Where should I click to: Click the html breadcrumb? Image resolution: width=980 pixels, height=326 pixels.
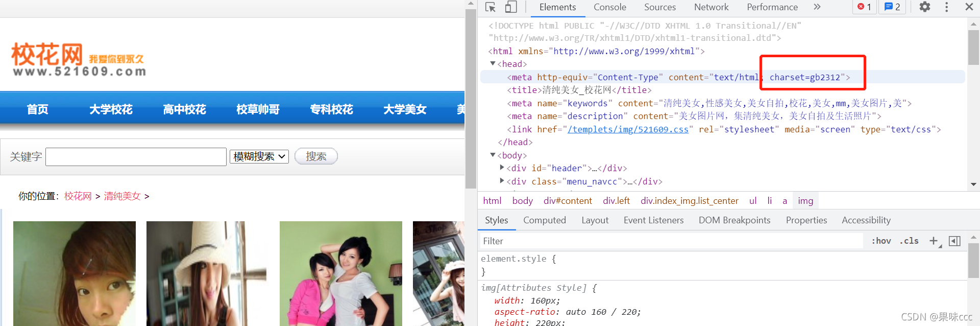(492, 201)
